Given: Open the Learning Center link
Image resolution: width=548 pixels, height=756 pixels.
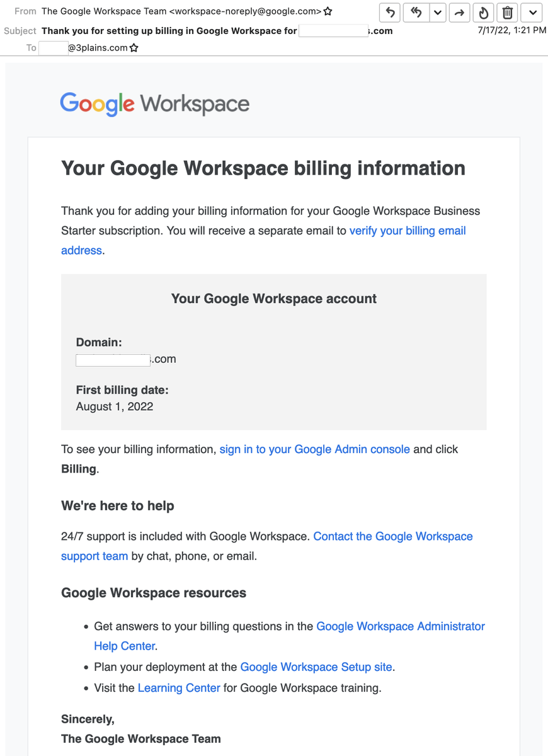Looking at the screenshot, I should pyautogui.click(x=179, y=687).
